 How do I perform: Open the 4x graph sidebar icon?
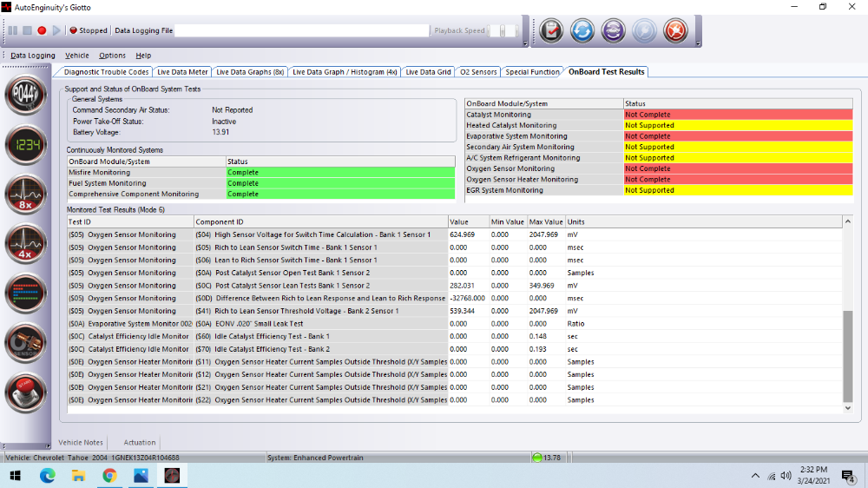[x=26, y=244]
